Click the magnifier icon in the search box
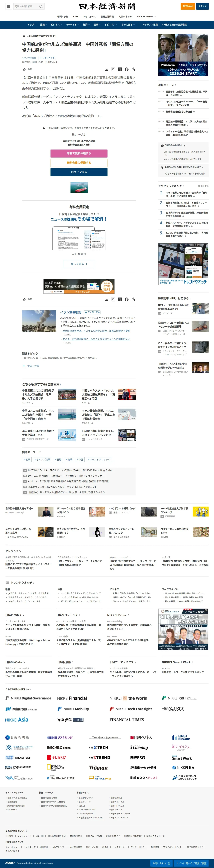This screenshot has width=214, height=868. coord(41,6)
